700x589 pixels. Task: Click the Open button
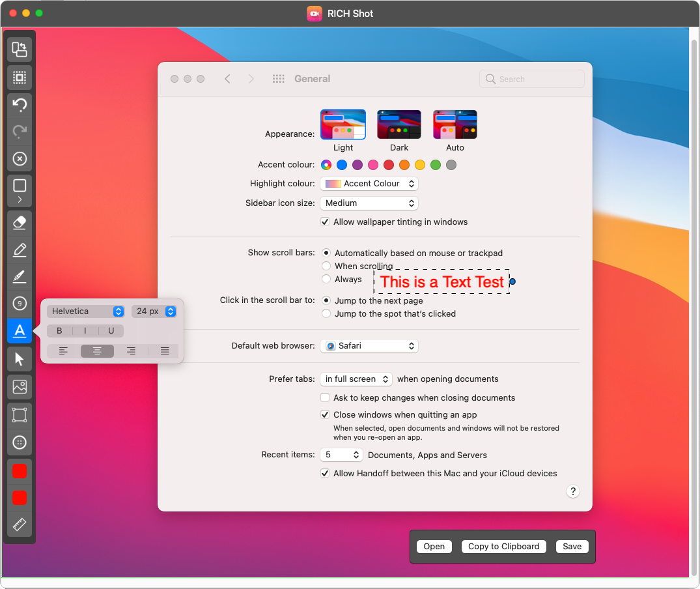coord(434,547)
